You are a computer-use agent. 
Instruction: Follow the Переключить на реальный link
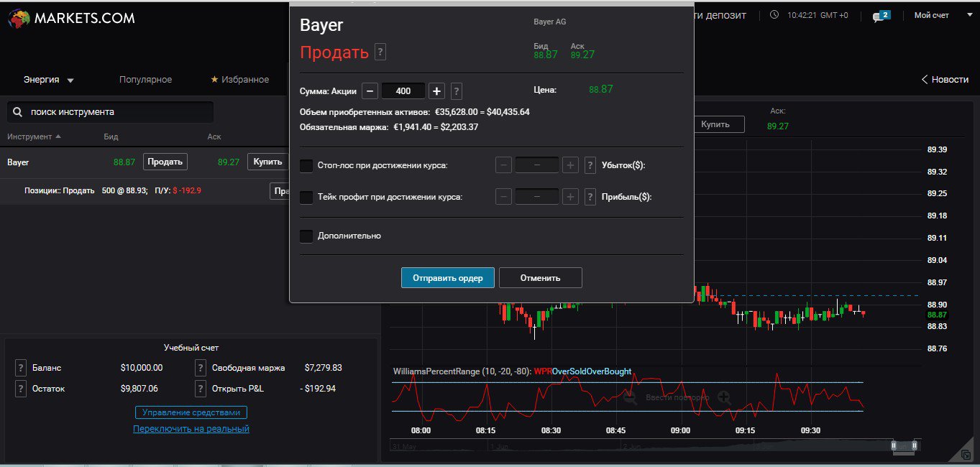tap(191, 429)
